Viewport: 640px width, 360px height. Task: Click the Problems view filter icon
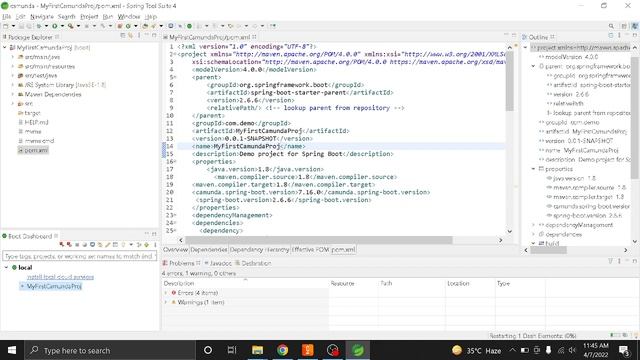611,261
